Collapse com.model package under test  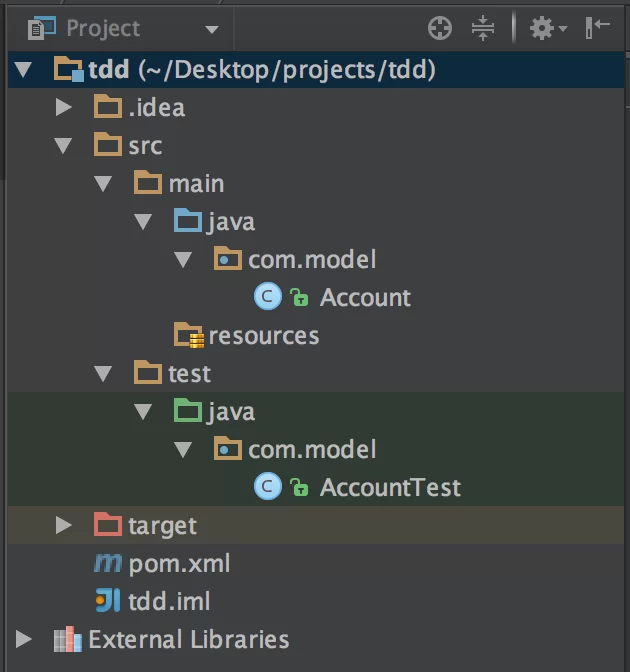tap(183, 449)
